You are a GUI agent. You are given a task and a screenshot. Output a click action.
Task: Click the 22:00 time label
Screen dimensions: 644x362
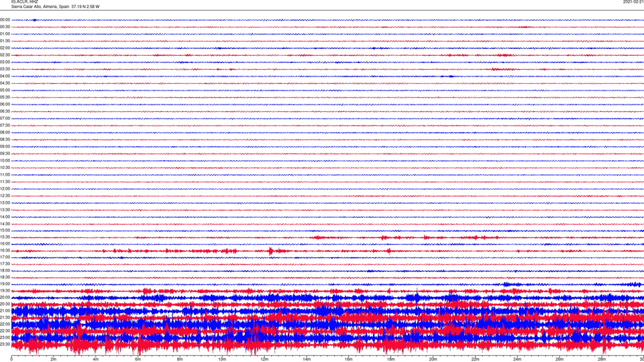5,324
